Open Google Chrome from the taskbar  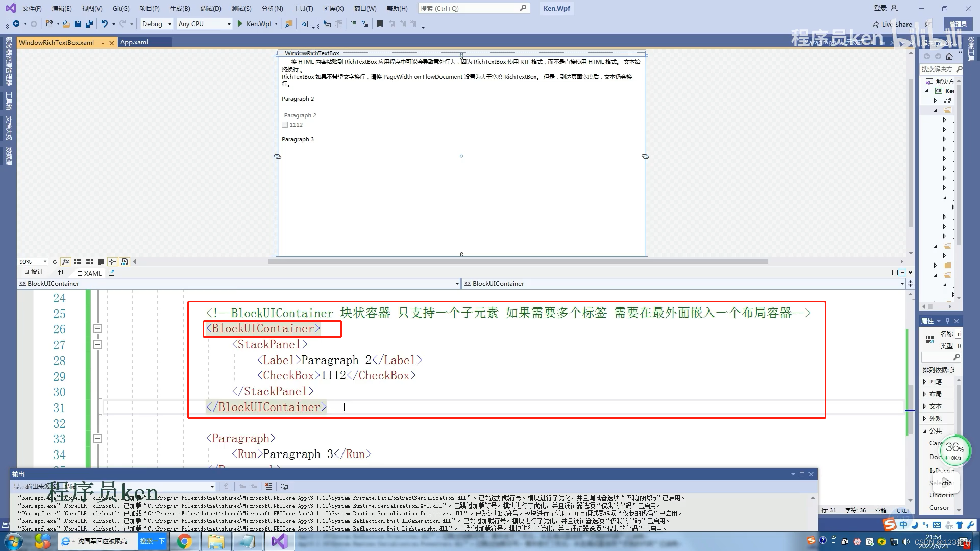pyautogui.click(x=184, y=541)
